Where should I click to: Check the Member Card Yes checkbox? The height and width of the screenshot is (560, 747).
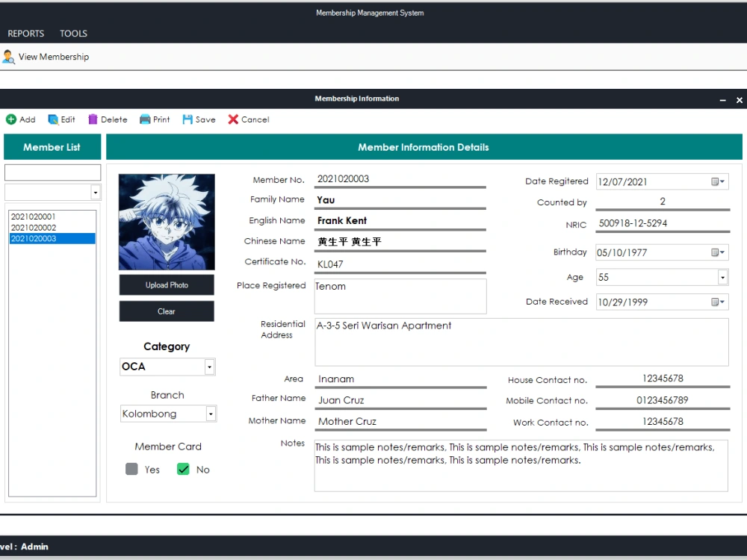131,469
